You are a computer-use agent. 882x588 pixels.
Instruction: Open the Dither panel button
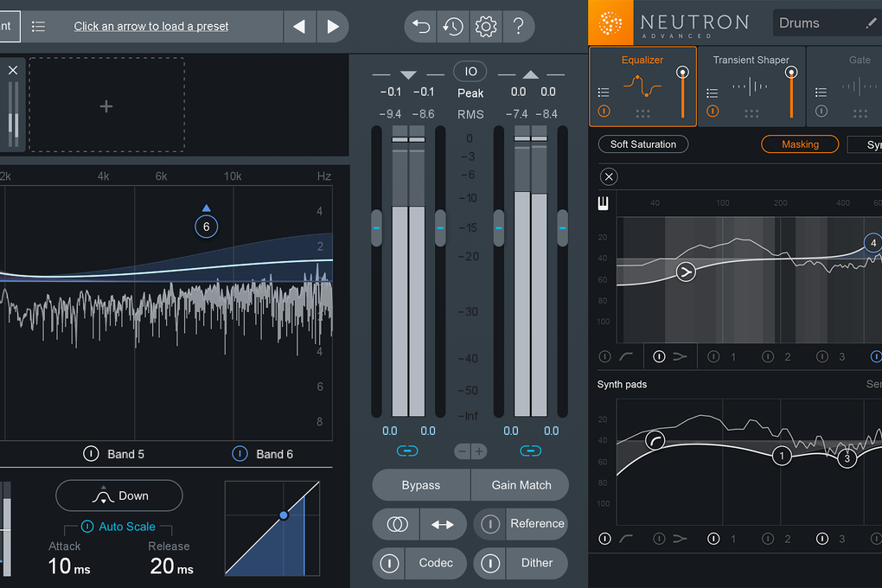(x=537, y=563)
